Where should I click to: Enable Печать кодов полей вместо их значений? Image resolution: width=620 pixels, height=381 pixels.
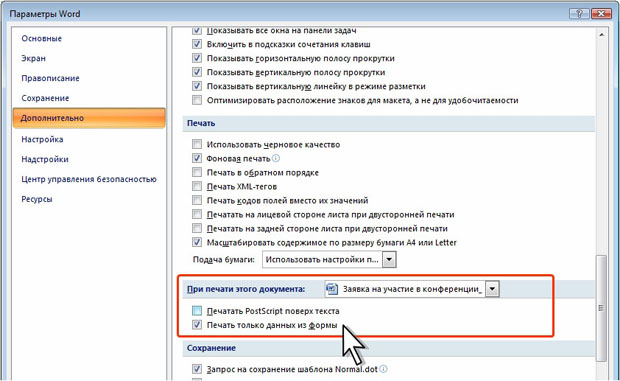click(x=197, y=200)
